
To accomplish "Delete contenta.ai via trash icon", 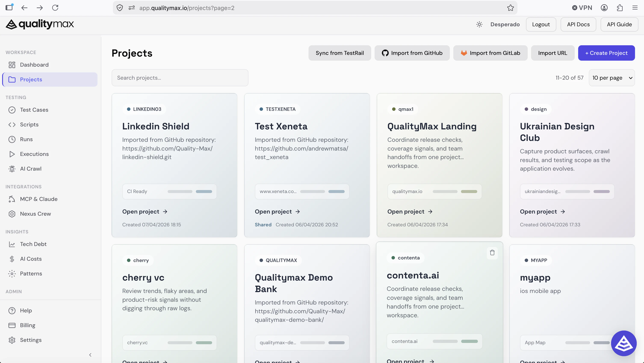I will click(492, 253).
